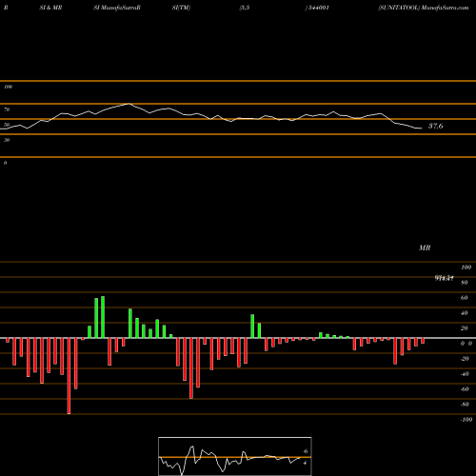Click the 20 label on the MR axis

click(464, 328)
